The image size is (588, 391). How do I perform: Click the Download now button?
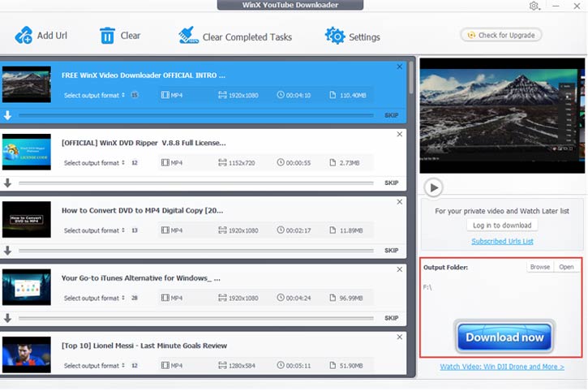[504, 337]
